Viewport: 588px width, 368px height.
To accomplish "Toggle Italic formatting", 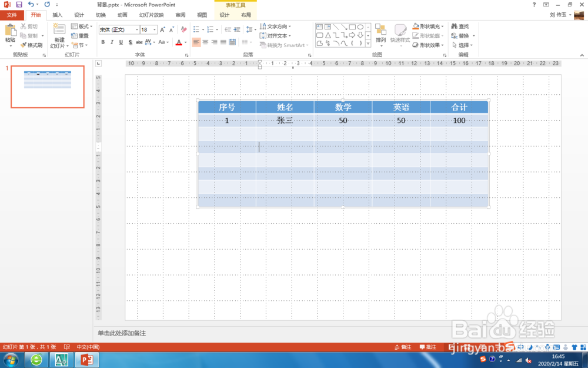I will click(112, 42).
